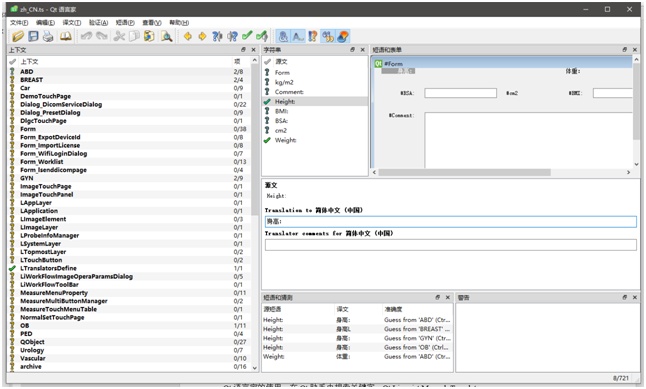Toggle status icon of 'Comment:' string
Viewport: 646px width, 389px height.
[267, 91]
